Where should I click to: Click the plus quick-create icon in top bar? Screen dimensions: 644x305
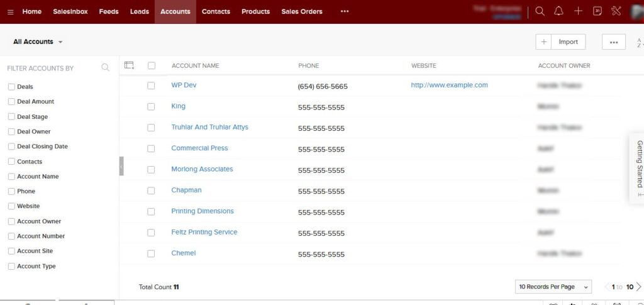[x=578, y=11]
